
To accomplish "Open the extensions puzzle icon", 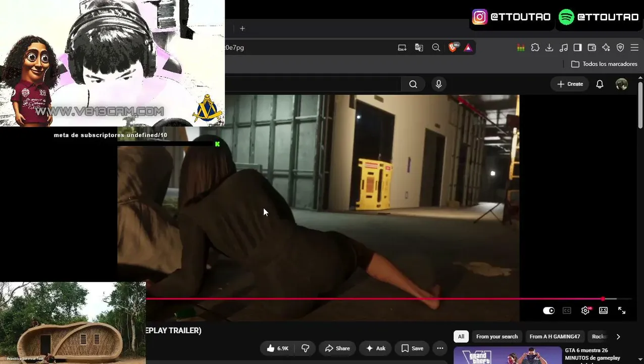I will pyautogui.click(x=535, y=48).
